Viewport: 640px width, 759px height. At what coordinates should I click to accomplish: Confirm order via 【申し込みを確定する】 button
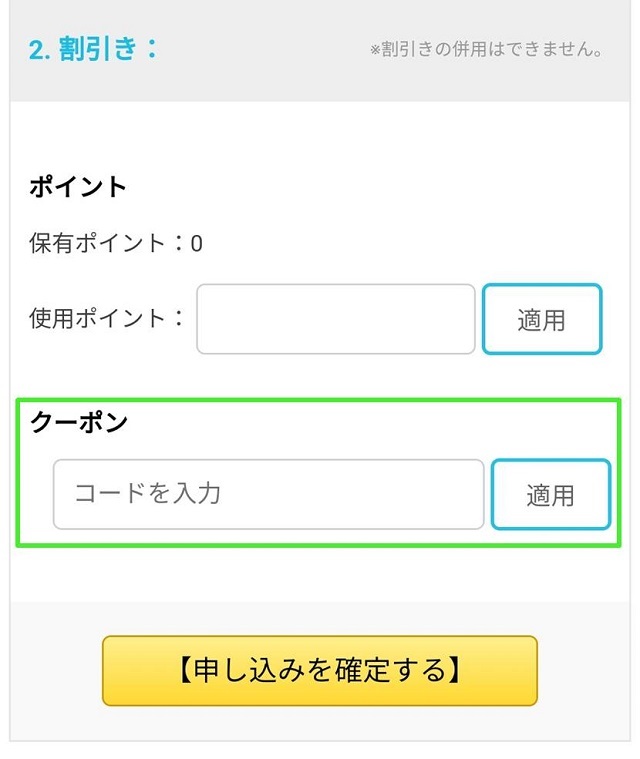pyautogui.click(x=320, y=670)
